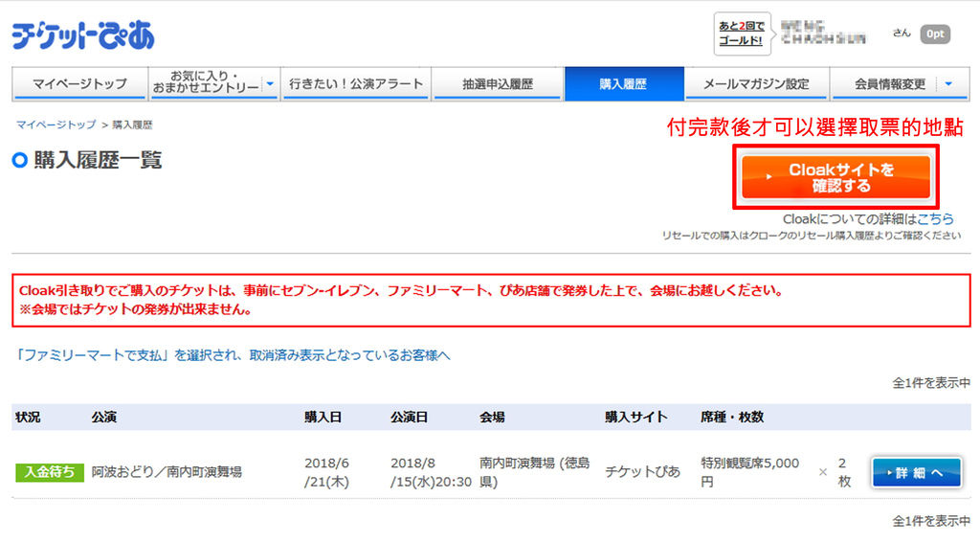This screenshot has height=543, width=980.
Task: Click the 席種・枚数 column header
Action: (732, 418)
